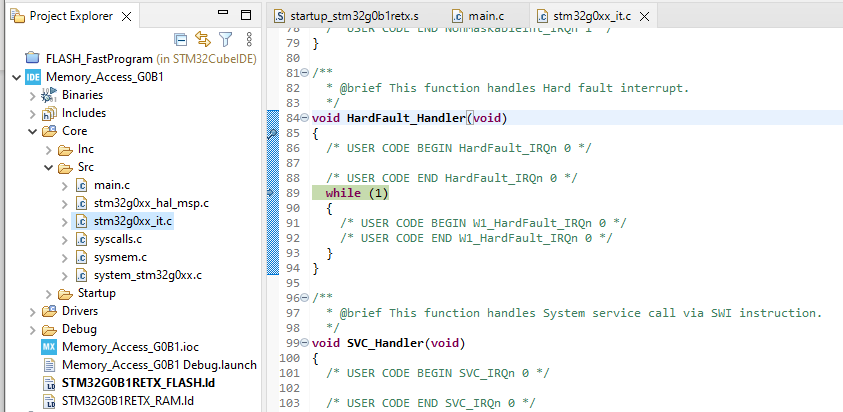Switch to main.c editor tab
Viewport: 843px width, 412px height.
coord(478,16)
